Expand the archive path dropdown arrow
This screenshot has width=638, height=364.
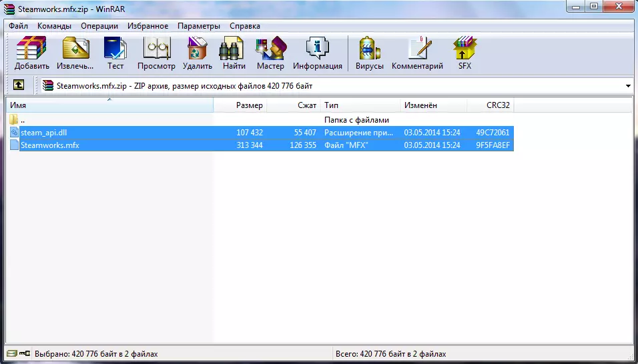(629, 86)
